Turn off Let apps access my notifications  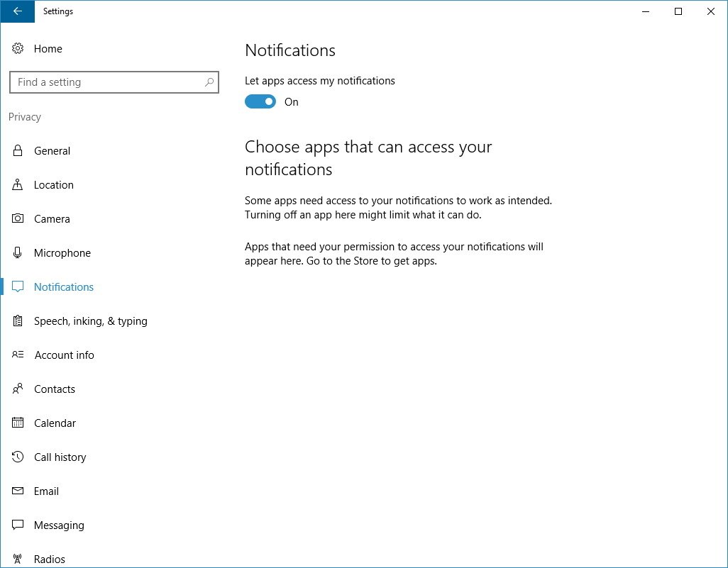[260, 102]
